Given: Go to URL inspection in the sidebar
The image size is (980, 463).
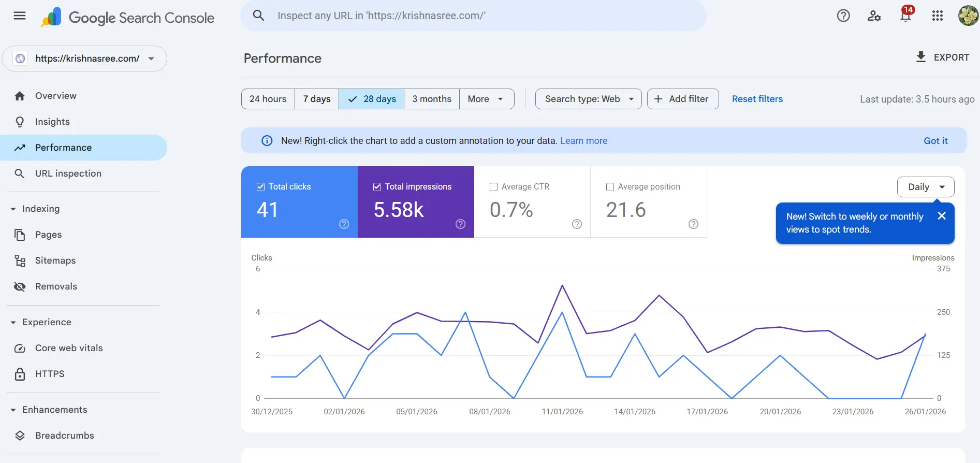Looking at the screenshot, I should (68, 173).
